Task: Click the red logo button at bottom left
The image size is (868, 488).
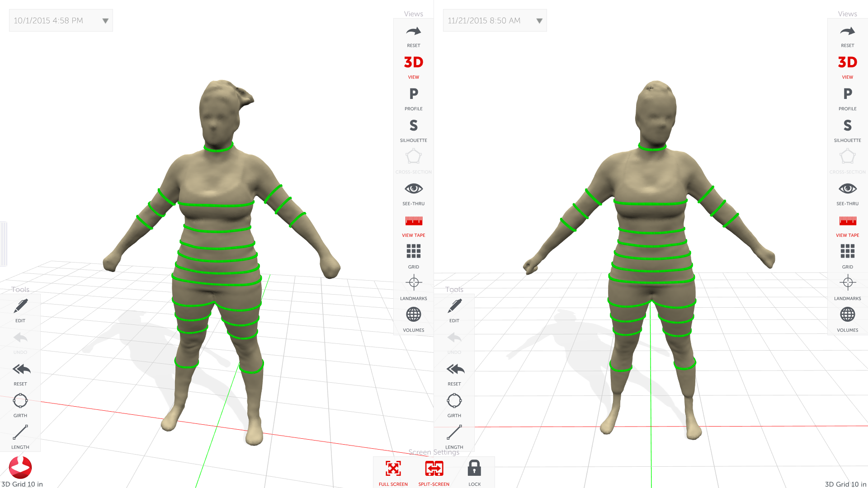Action: (x=20, y=467)
